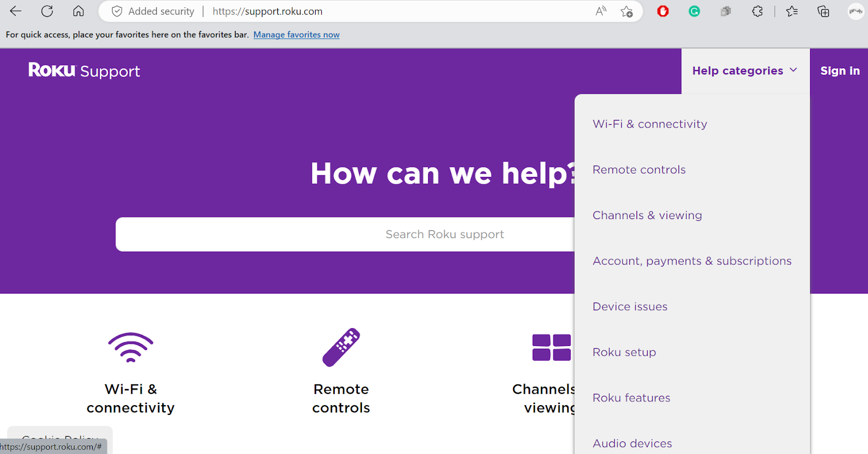Open Audio devices category
The width and height of the screenshot is (868, 454).
[x=632, y=443]
